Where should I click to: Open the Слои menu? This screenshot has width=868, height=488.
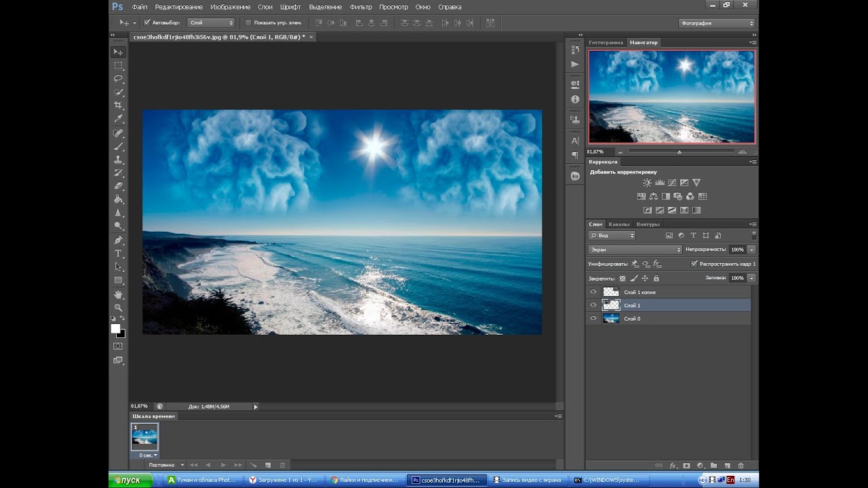(265, 7)
